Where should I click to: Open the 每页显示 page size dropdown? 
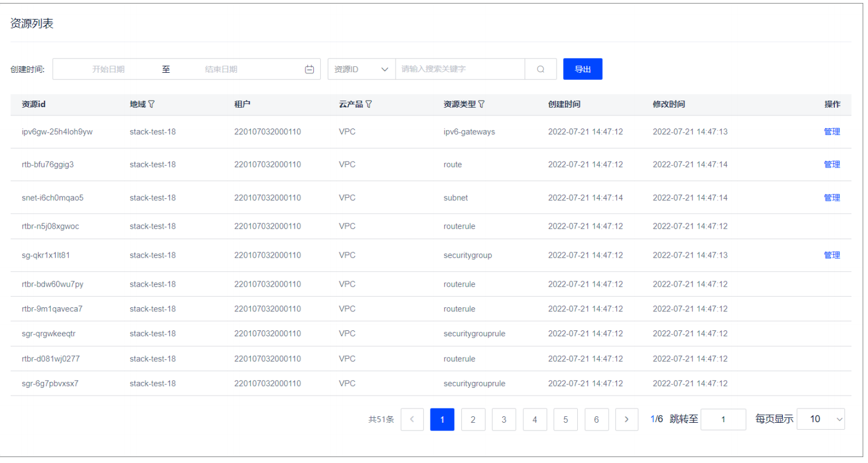(821, 419)
